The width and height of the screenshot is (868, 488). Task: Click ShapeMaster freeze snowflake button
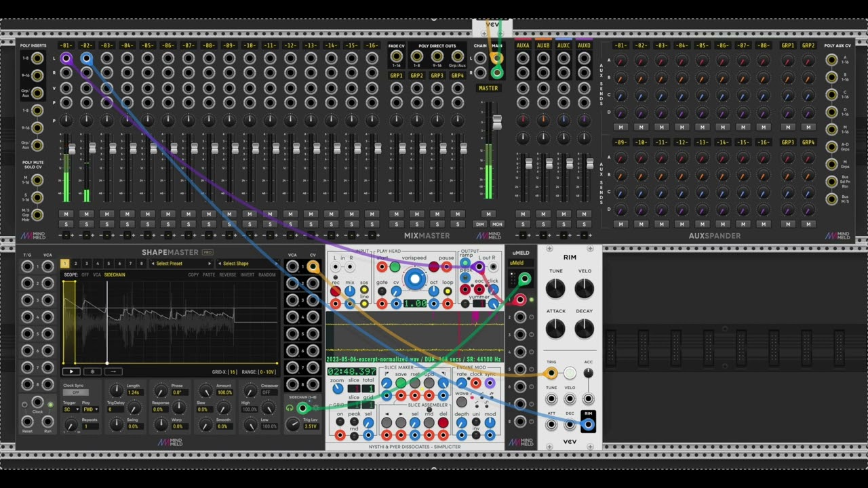click(92, 371)
